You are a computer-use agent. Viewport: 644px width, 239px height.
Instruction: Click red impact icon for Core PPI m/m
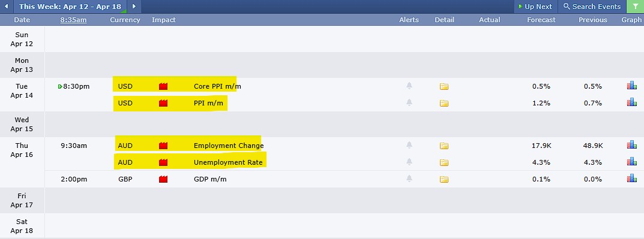click(x=163, y=86)
